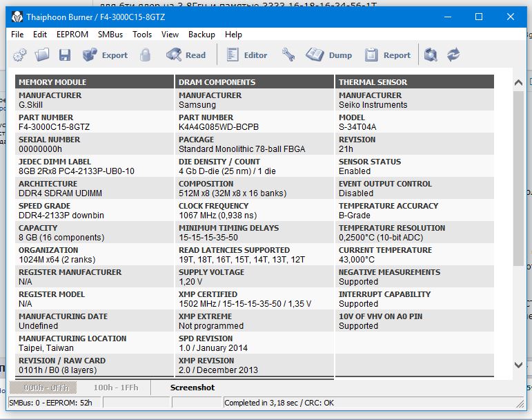This screenshot has width=532, height=420.
Task: Click revision 0101h / B0 (8 layers)
Action: pyautogui.click(x=58, y=370)
